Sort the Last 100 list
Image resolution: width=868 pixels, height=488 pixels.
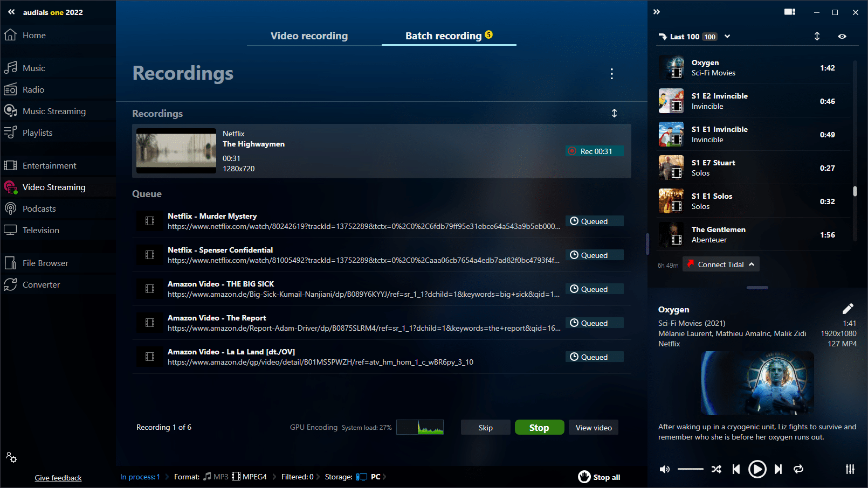coord(817,36)
